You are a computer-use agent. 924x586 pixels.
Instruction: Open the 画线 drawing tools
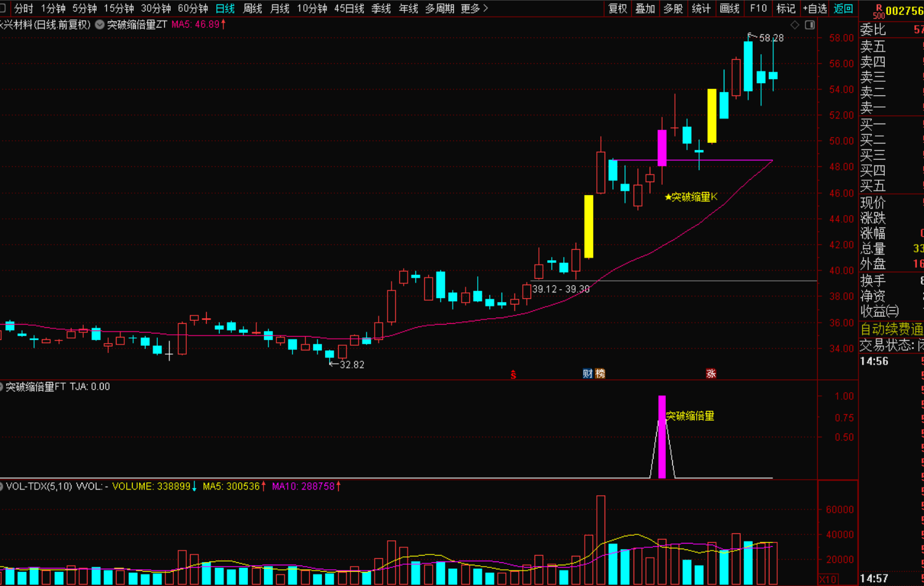730,8
